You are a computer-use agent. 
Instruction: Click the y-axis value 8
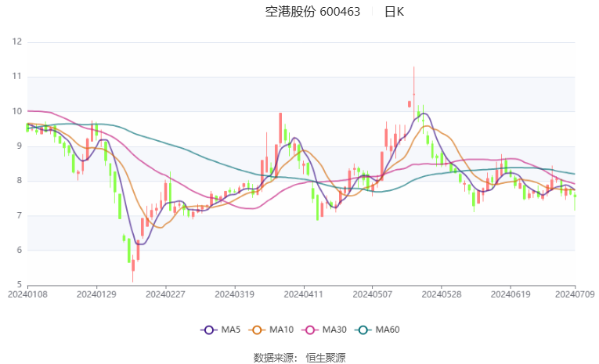[19, 181]
